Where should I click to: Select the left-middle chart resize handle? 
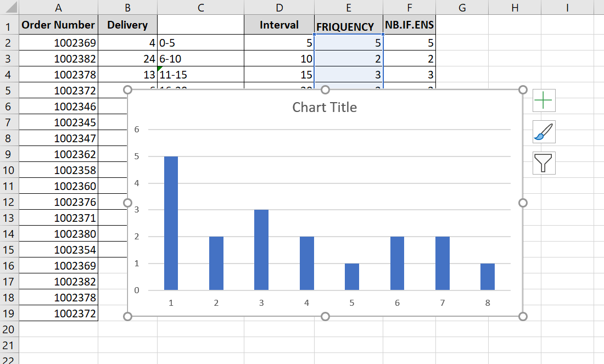click(127, 203)
